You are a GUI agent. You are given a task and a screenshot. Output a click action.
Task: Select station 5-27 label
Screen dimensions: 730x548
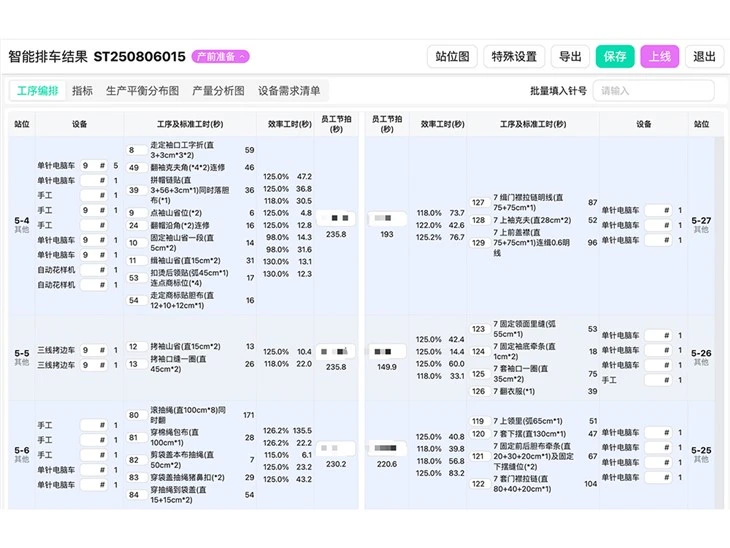(x=701, y=221)
